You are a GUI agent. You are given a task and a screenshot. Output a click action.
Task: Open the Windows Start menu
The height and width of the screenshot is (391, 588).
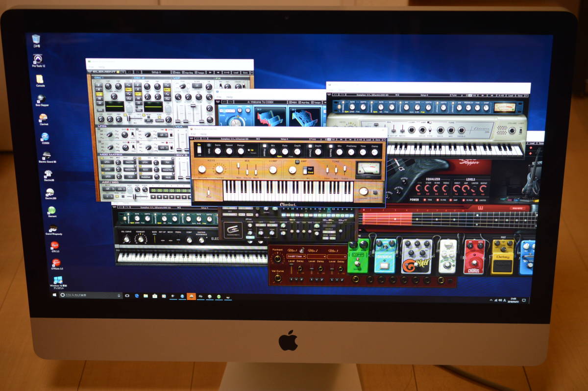[x=55, y=295]
